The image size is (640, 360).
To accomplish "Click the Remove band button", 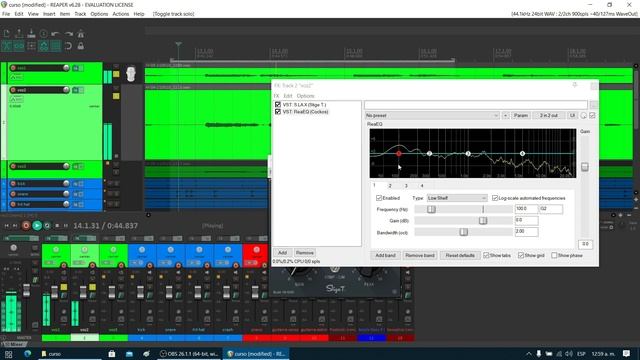I will [x=420, y=255].
